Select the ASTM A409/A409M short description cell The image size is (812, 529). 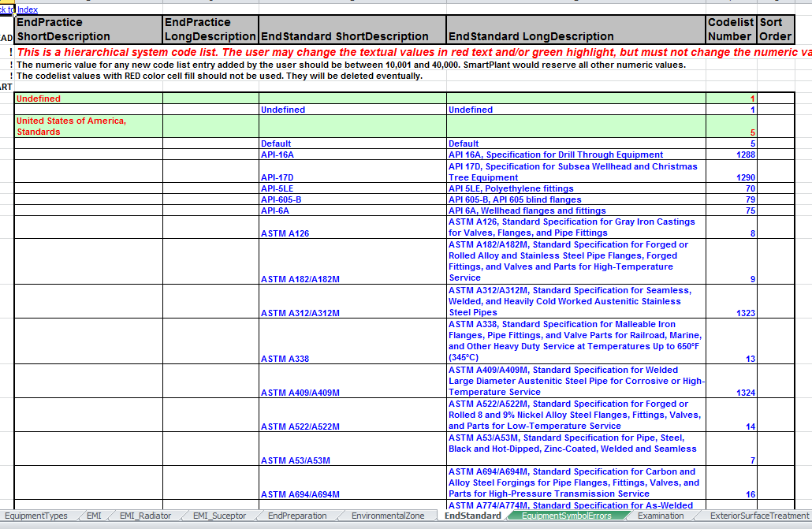(352, 382)
